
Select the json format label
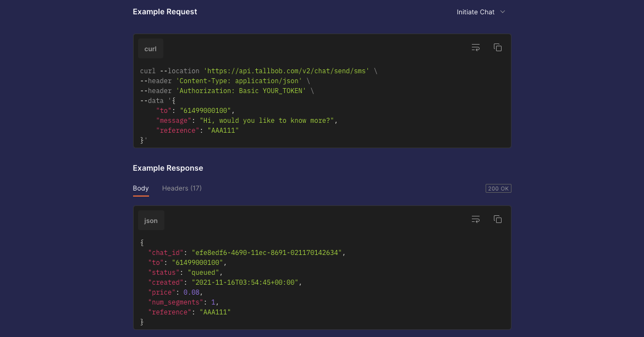[151, 221]
